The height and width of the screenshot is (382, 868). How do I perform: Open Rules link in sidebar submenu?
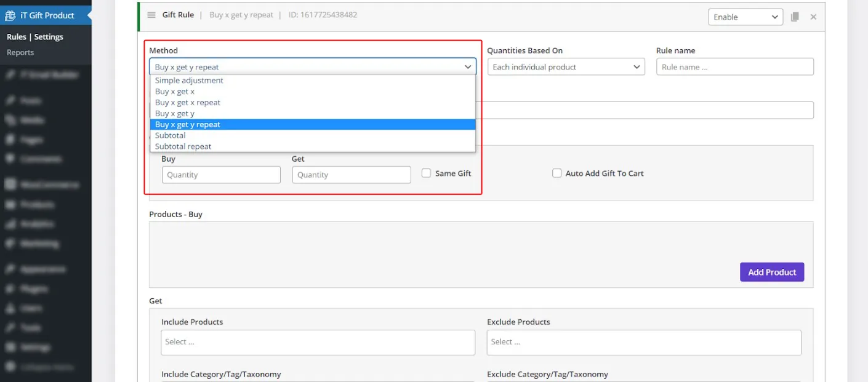(x=17, y=37)
